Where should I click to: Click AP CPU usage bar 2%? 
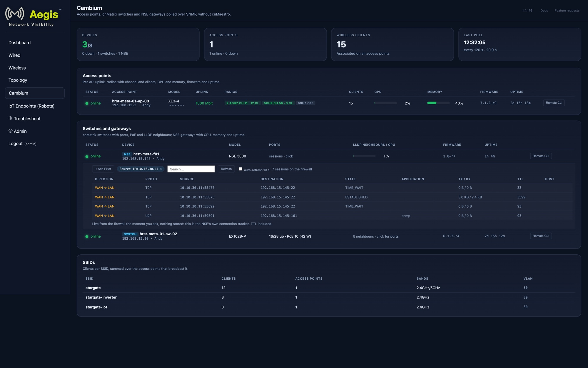(385, 103)
